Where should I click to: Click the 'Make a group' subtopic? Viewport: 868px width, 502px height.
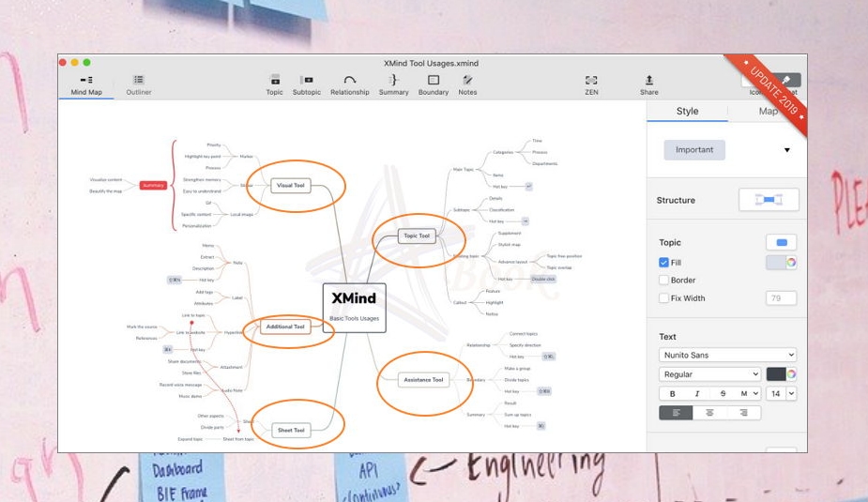point(517,369)
